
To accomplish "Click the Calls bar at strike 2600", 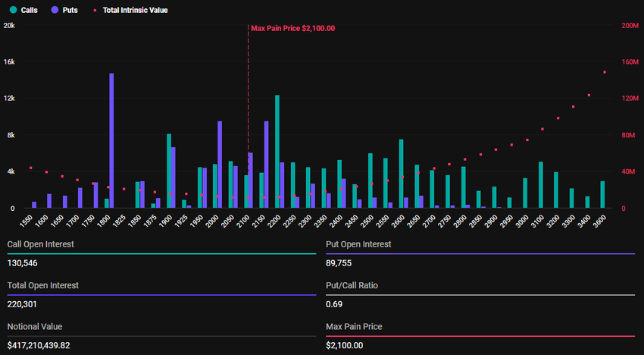I will point(401,174).
